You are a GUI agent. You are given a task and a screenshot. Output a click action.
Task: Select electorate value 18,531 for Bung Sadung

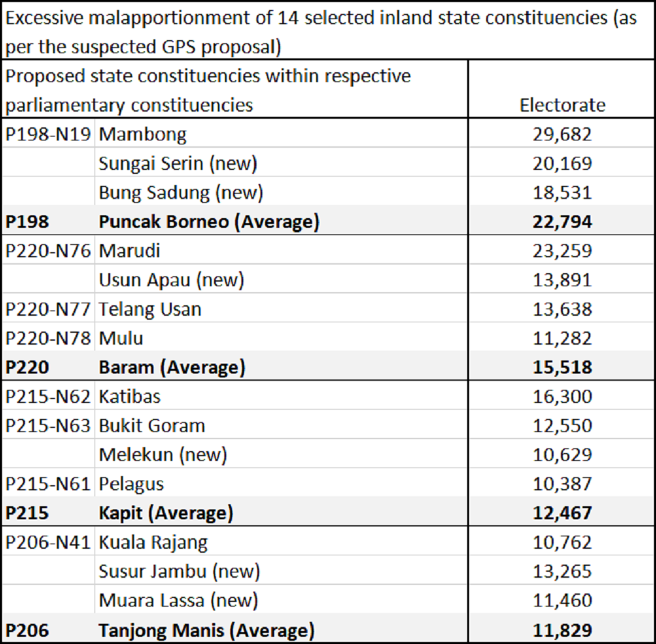coord(562,192)
